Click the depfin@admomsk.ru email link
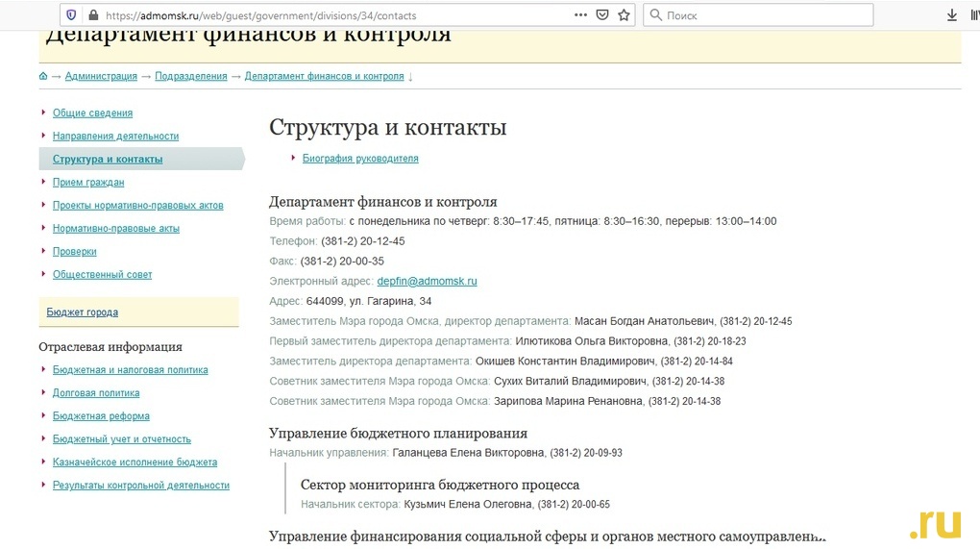The image size is (980, 549). click(427, 282)
